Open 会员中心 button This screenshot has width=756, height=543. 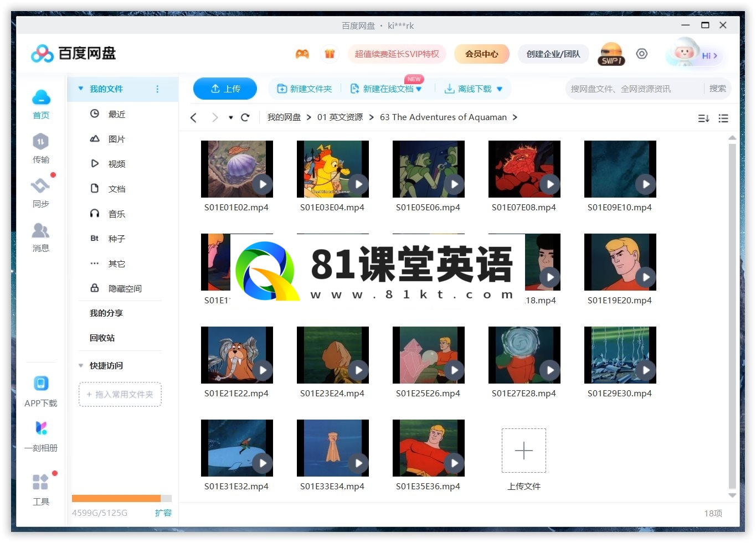[482, 54]
